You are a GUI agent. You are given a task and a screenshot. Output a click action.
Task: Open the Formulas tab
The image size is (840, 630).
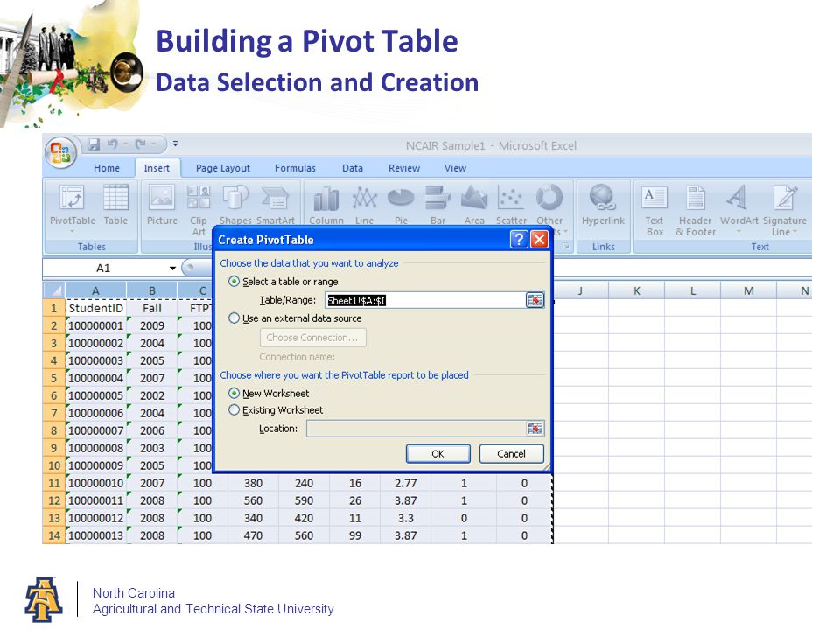point(295,168)
